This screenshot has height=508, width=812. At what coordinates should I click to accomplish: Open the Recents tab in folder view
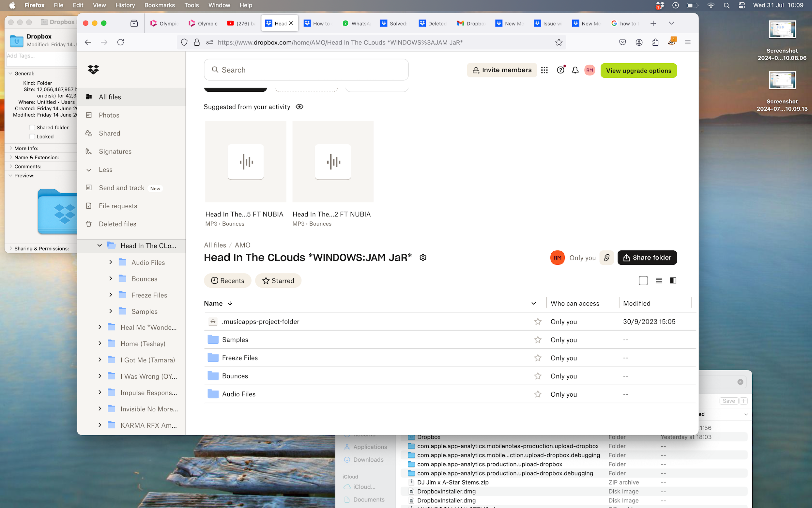[x=227, y=280]
